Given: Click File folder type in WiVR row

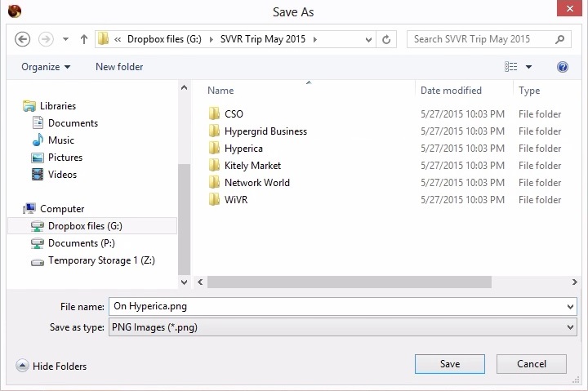Looking at the screenshot, I should (x=540, y=200).
